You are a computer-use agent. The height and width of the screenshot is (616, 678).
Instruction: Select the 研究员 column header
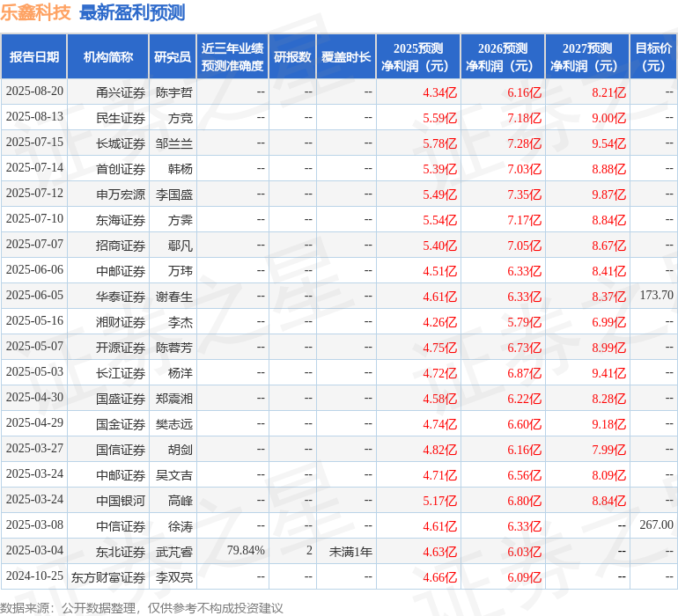(x=173, y=56)
